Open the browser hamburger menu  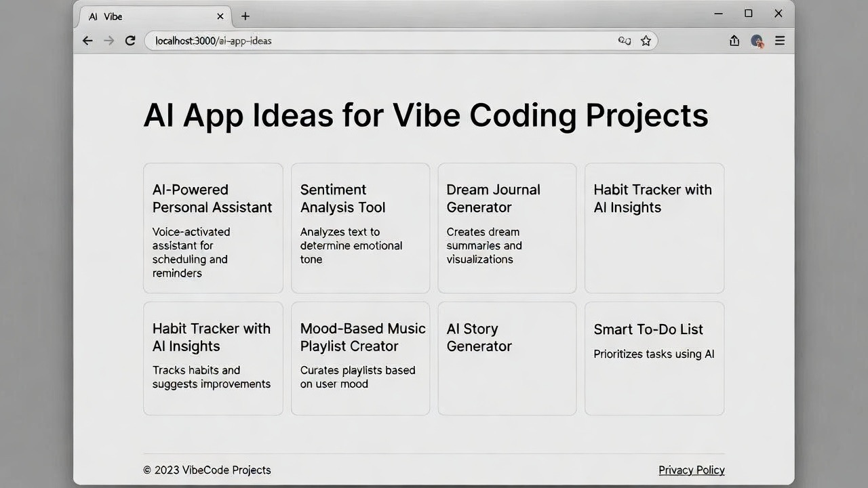780,41
